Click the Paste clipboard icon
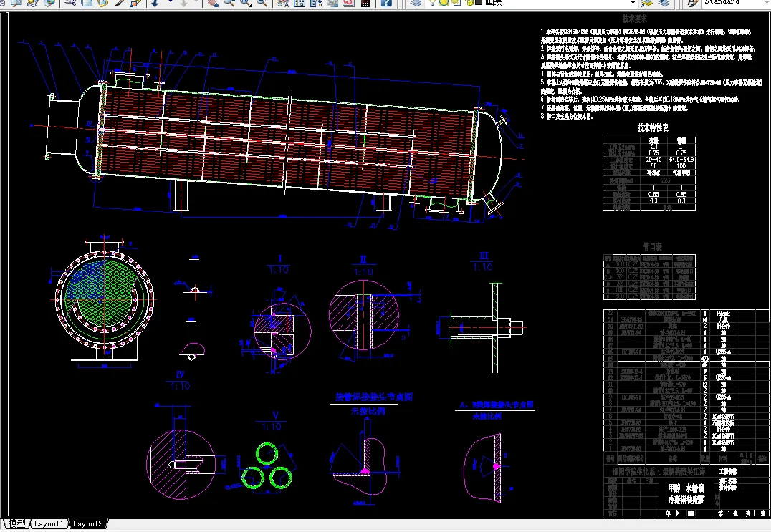The image size is (771, 532). pyautogui.click(x=102, y=2)
